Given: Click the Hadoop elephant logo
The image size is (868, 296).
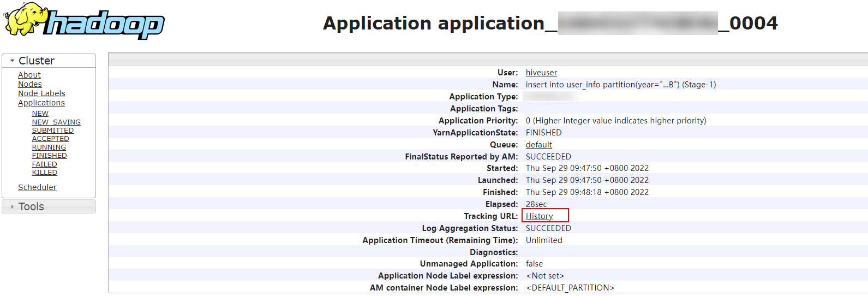Looking at the screenshot, I should (x=83, y=21).
